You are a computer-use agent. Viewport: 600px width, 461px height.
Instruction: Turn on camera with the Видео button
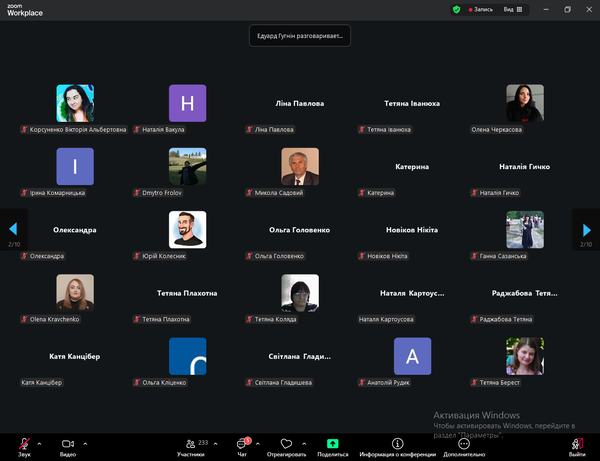(68, 443)
